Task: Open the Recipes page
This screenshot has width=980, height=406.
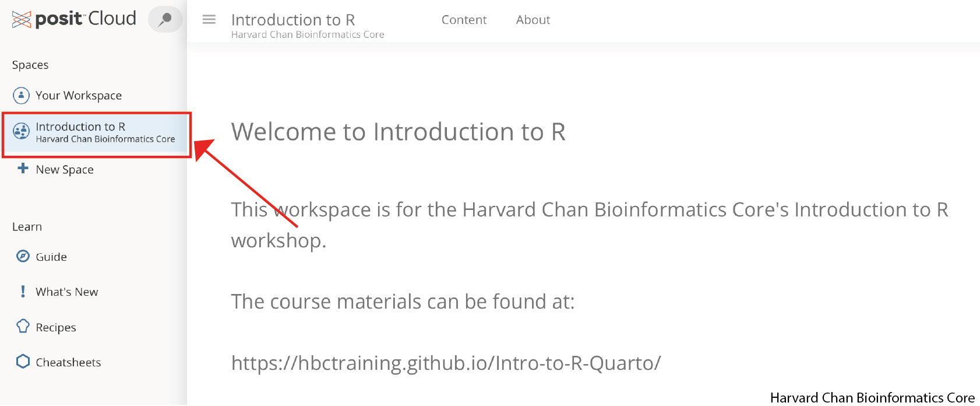Action: pos(56,327)
